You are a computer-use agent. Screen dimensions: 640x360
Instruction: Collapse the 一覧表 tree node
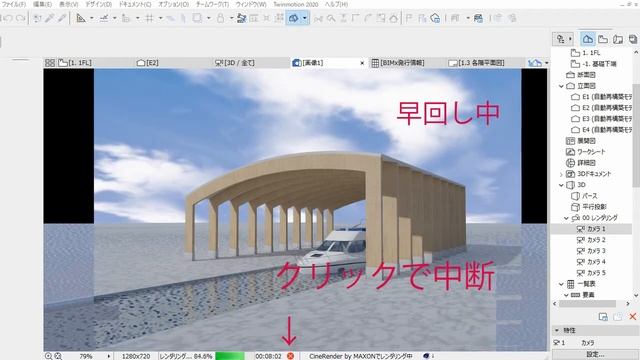click(562, 284)
